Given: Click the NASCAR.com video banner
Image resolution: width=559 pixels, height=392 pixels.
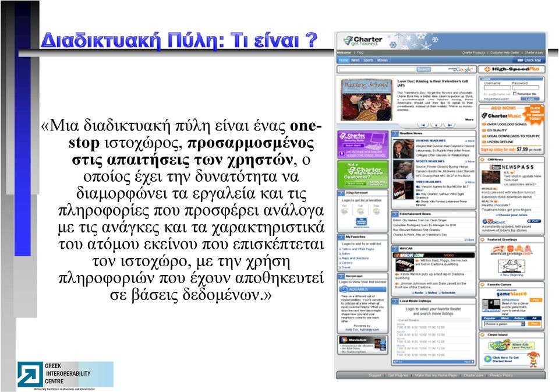Looking at the screenshot, I should click(434, 255).
